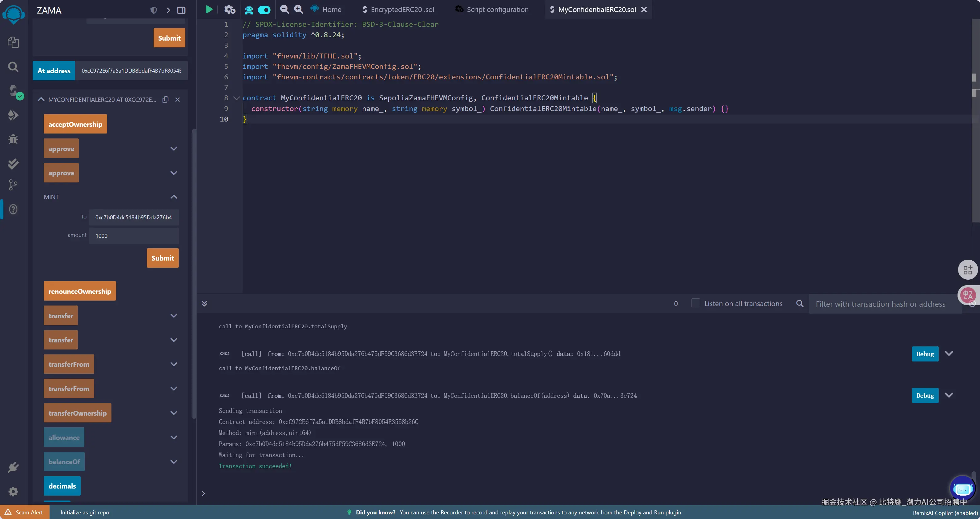Image resolution: width=980 pixels, height=519 pixels.
Task: Collapse the MYCONFIDENTIALERC20 deployed contract instance
Action: 41,100
